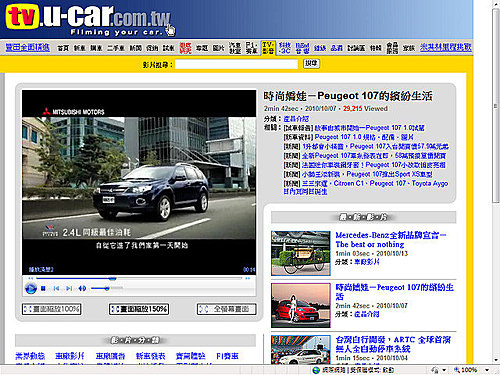Click the rewind arrows beside the seek bar
Viewport: 500px width, 375px height.
[x=31, y=278]
